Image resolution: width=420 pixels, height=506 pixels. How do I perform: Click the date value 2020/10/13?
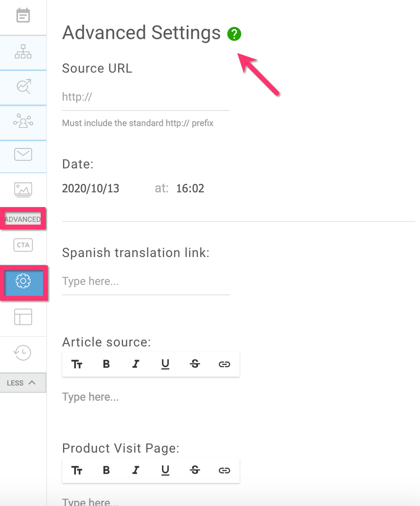(x=91, y=189)
